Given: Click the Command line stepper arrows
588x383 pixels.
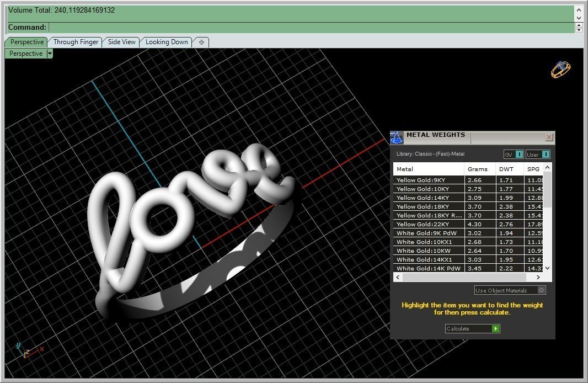Looking at the screenshot, I should coord(579,28).
